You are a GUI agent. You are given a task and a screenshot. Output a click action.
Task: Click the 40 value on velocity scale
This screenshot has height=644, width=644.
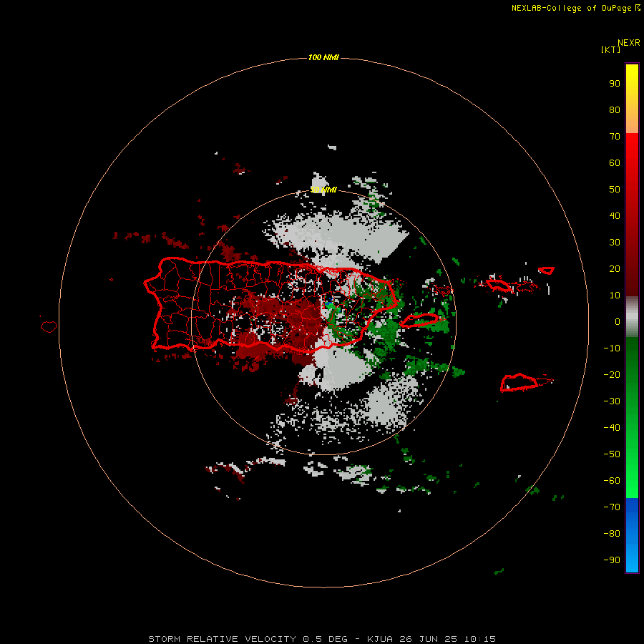point(615,216)
